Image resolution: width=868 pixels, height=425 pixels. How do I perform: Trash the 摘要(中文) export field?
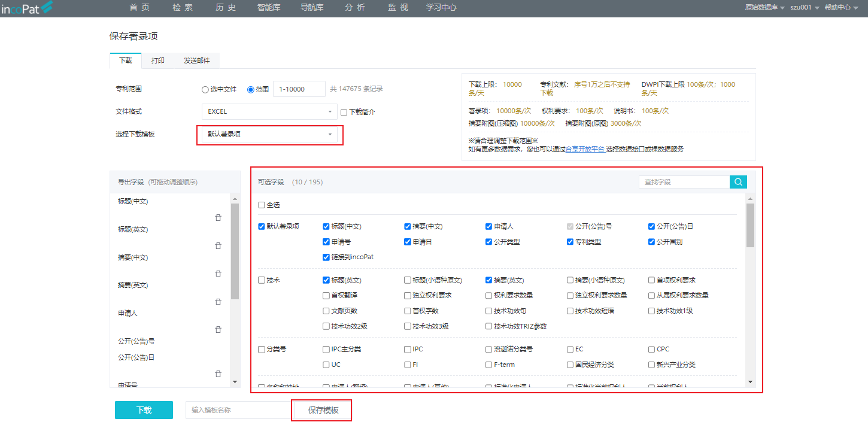(218, 274)
